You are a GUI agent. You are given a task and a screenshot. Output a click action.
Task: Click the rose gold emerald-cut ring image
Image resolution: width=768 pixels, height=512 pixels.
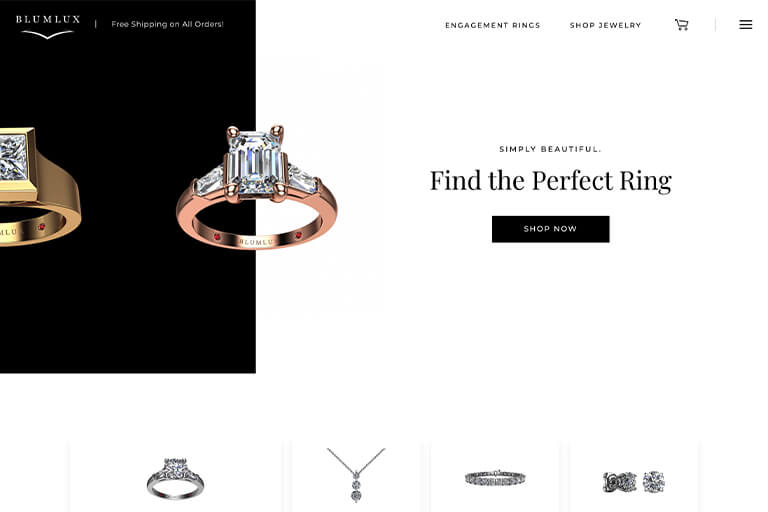(x=257, y=187)
